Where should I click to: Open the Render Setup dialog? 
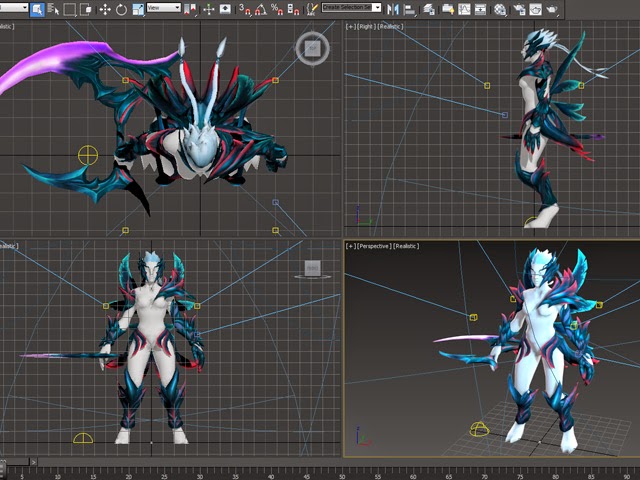click(x=519, y=9)
